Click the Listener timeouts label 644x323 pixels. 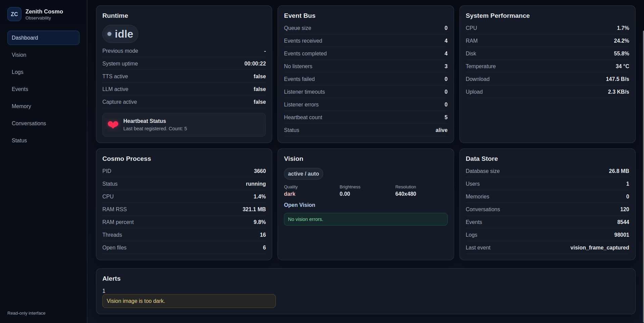click(x=304, y=92)
